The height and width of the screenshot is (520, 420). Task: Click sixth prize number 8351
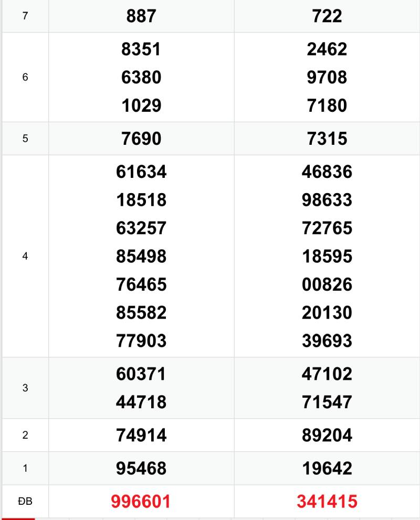141,49
